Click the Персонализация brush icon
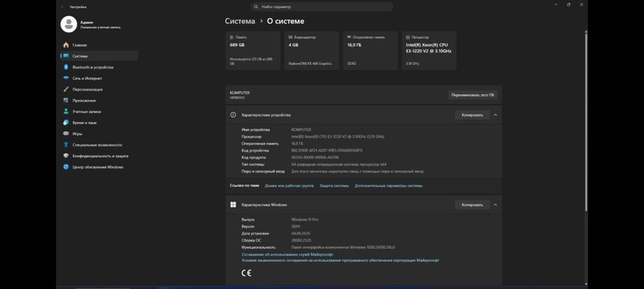 [66, 89]
